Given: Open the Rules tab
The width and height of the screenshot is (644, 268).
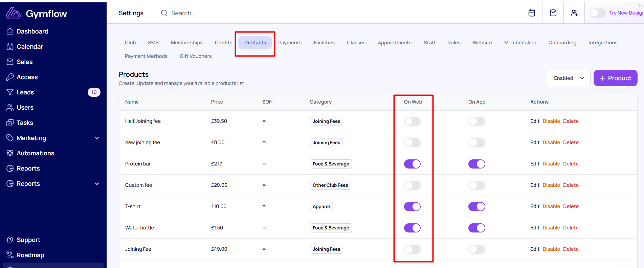Looking at the screenshot, I should [454, 43].
